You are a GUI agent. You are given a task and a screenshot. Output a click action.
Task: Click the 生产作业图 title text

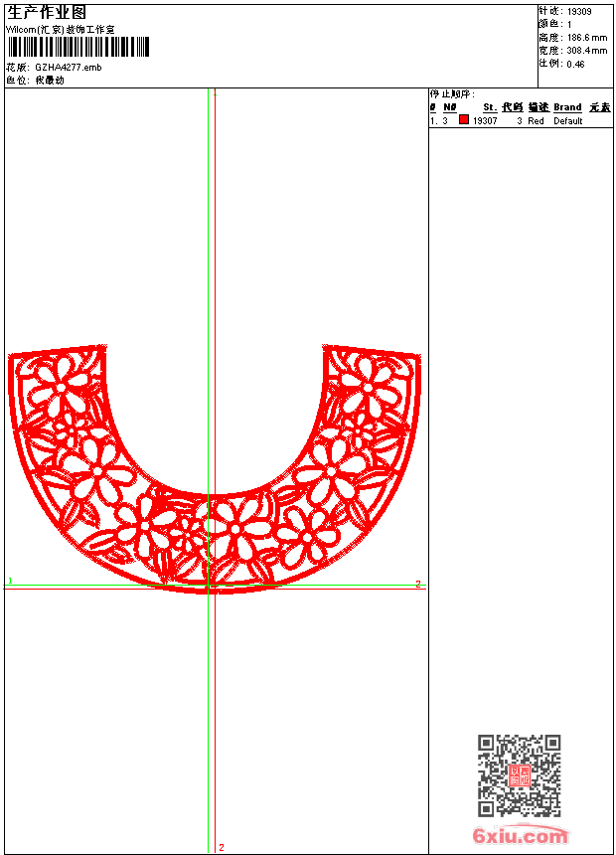point(47,13)
